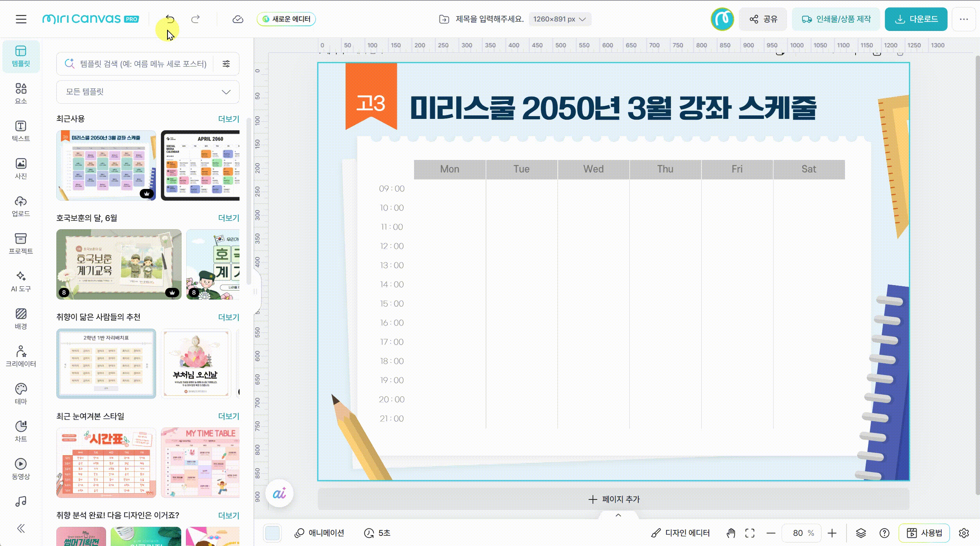Click the fullscreen fit icon

750,533
